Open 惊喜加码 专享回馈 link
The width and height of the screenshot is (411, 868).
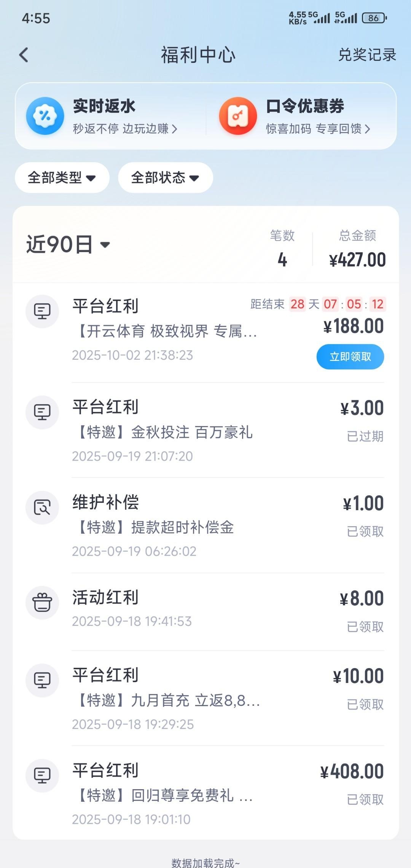[x=318, y=129]
